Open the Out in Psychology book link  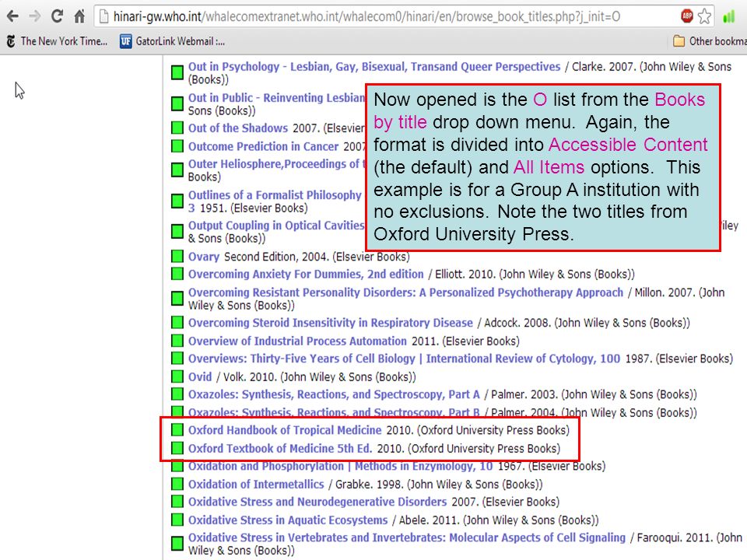(374, 67)
